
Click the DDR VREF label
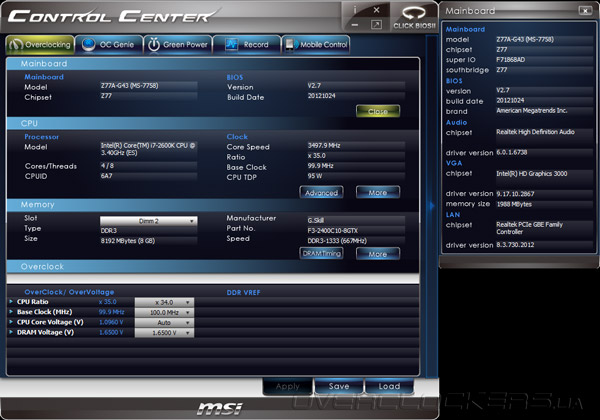tap(243, 293)
